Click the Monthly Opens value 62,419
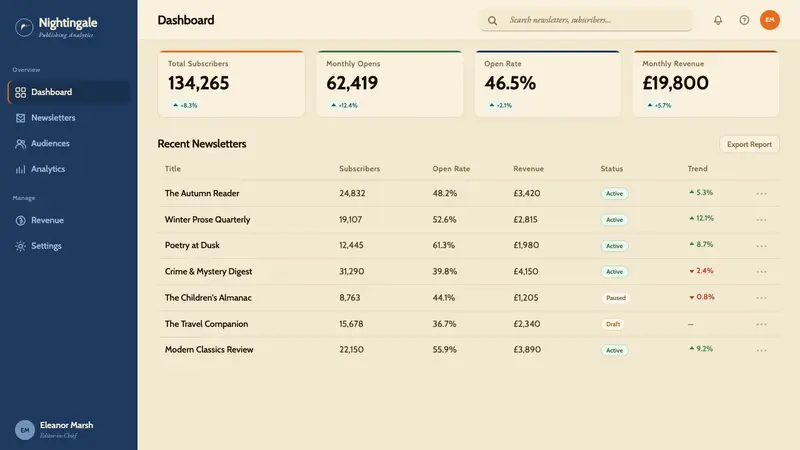Viewport: 800px width, 450px height. pyautogui.click(x=352, y=83)
